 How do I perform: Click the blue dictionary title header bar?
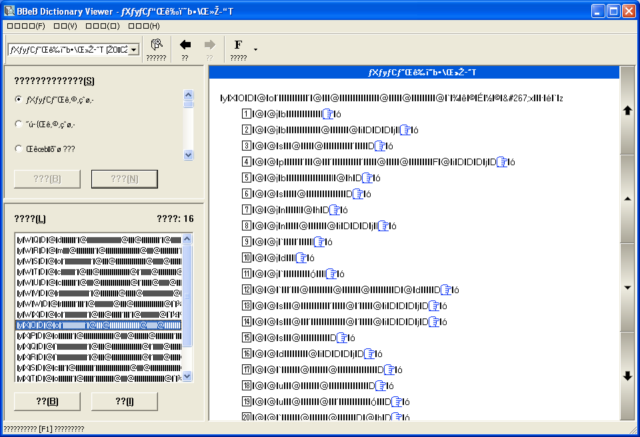(414, 72)
